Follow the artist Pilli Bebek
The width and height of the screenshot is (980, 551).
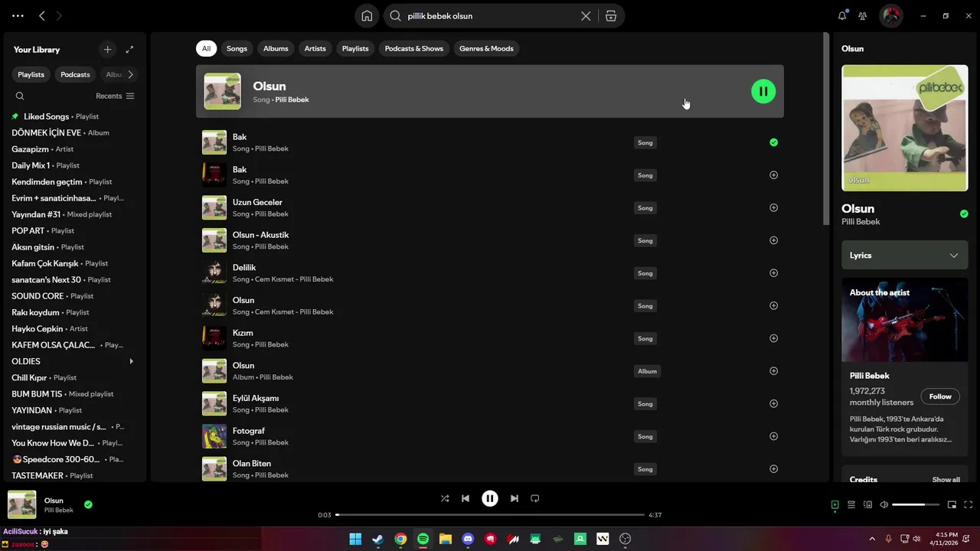click(940, 396)
